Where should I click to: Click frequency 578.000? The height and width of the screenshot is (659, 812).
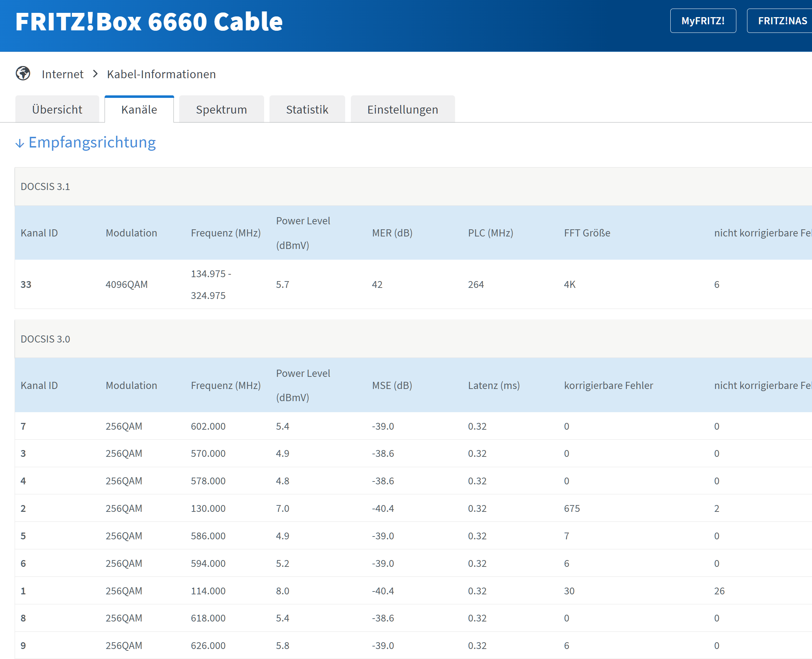coord(208,481)
